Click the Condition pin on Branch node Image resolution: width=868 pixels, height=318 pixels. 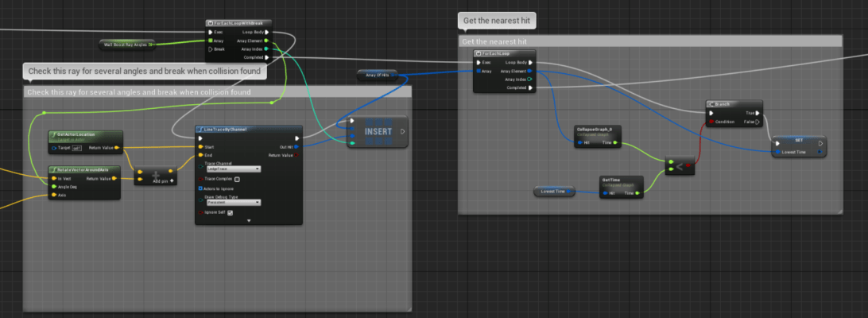(x=711, y=122)
